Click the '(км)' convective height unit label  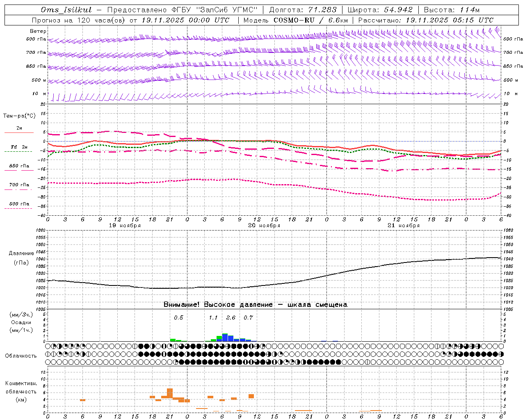(21, 399)
